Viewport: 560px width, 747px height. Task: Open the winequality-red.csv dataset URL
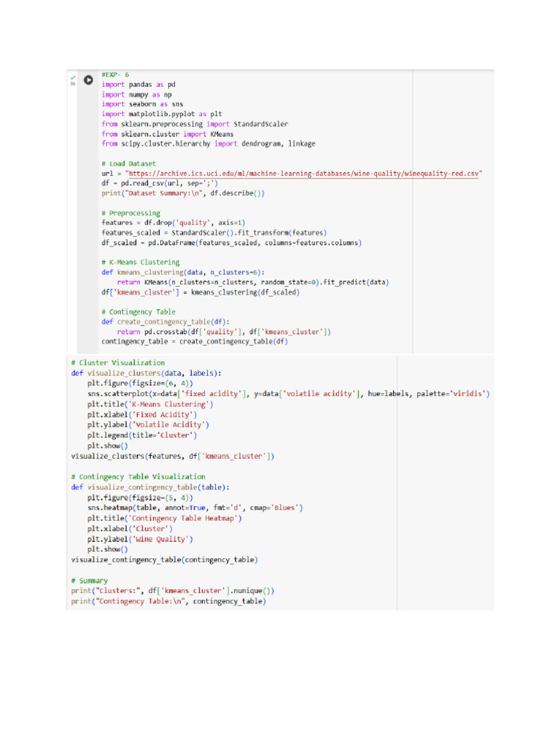pyautogui.click(x=304, y=174)
